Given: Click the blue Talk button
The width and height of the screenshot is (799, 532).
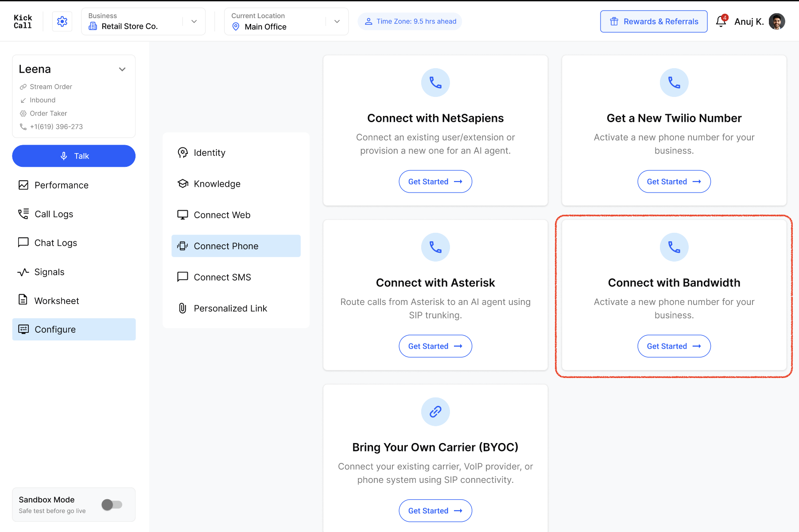Looking at the screenshot, I should click(74, 156).
